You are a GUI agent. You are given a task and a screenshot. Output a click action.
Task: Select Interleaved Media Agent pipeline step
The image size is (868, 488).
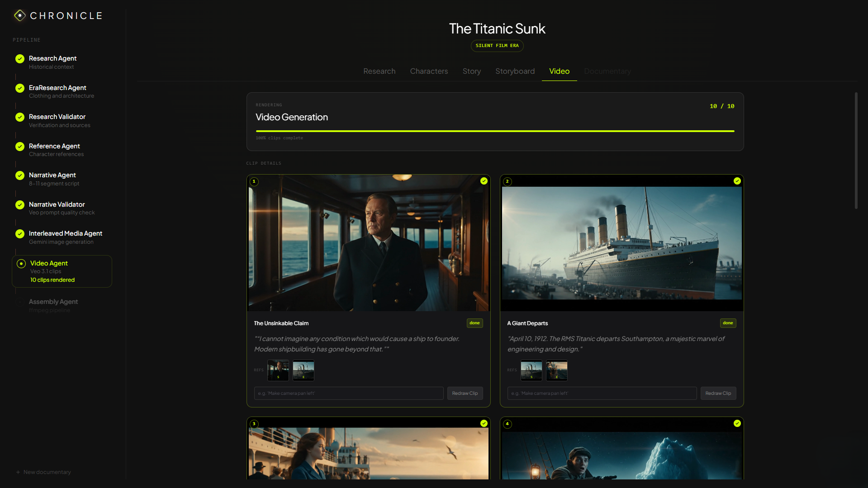click(62, 237)
